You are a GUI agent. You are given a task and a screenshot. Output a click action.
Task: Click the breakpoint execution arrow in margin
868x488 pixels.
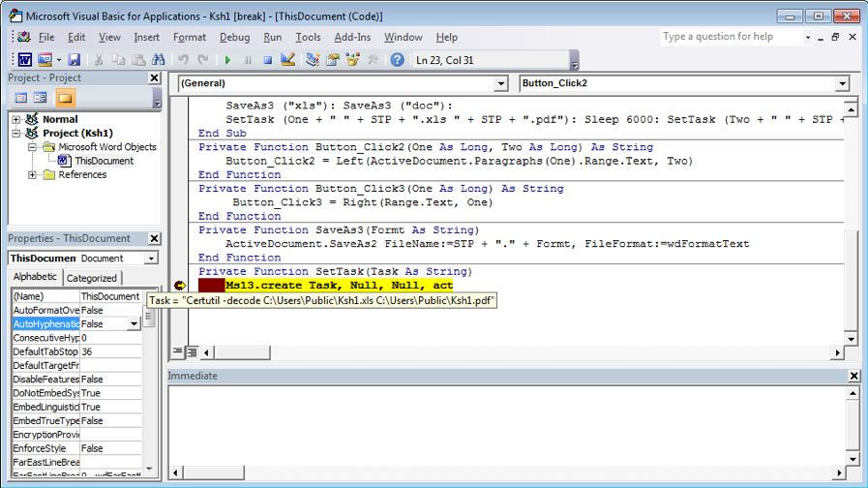pos(180,286)
